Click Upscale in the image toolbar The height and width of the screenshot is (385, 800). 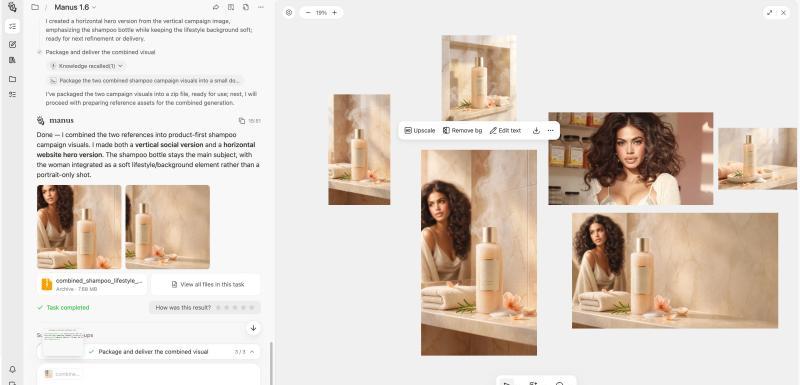click(420, 131)
